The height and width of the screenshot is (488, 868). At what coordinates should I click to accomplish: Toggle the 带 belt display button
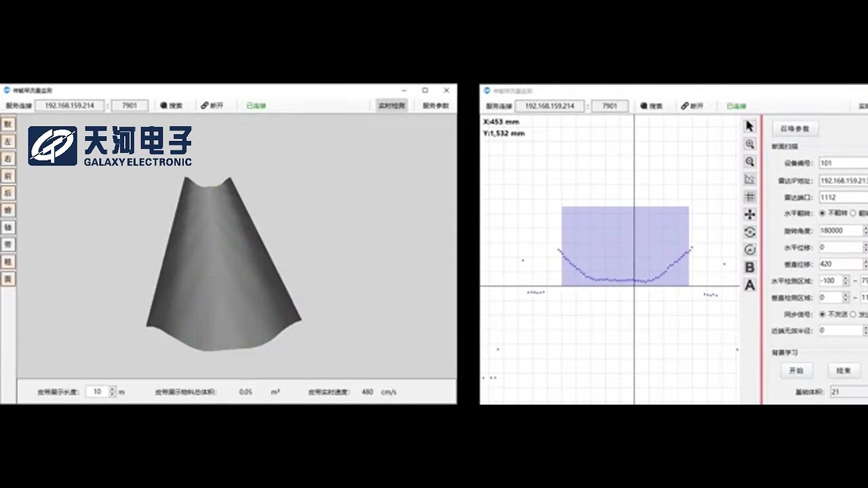8,244
